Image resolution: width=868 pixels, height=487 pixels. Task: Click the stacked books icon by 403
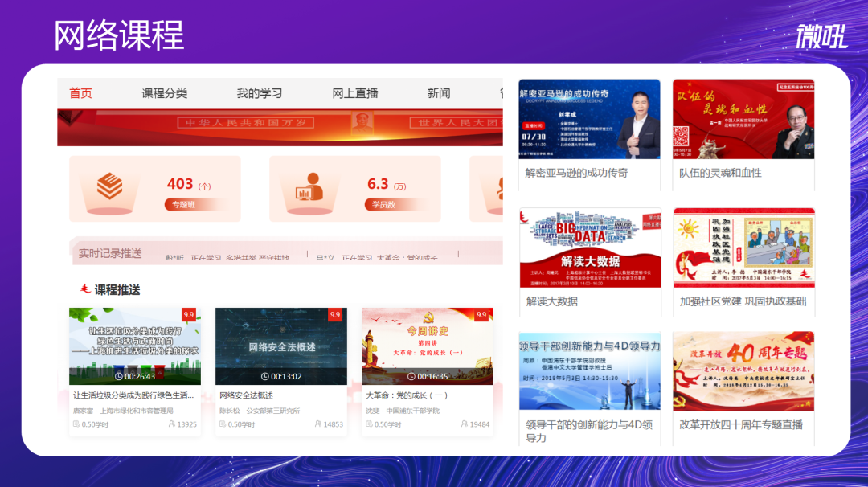[109, 186]
